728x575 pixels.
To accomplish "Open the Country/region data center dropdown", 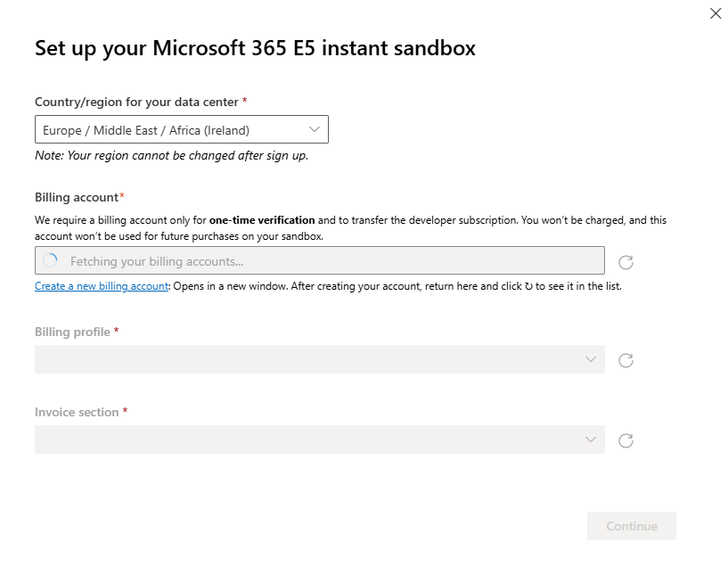I will pos(182,129).
